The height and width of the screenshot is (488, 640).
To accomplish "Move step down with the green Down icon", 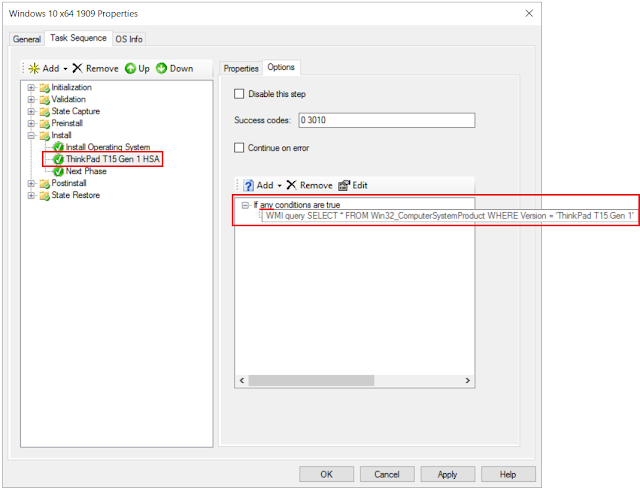I will pos(162,68).
